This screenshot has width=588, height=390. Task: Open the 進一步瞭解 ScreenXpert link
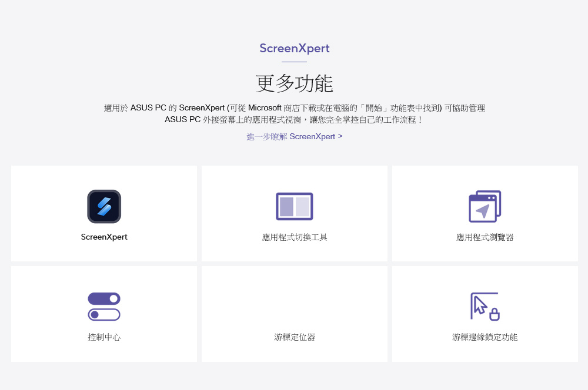tap(295, 137)
